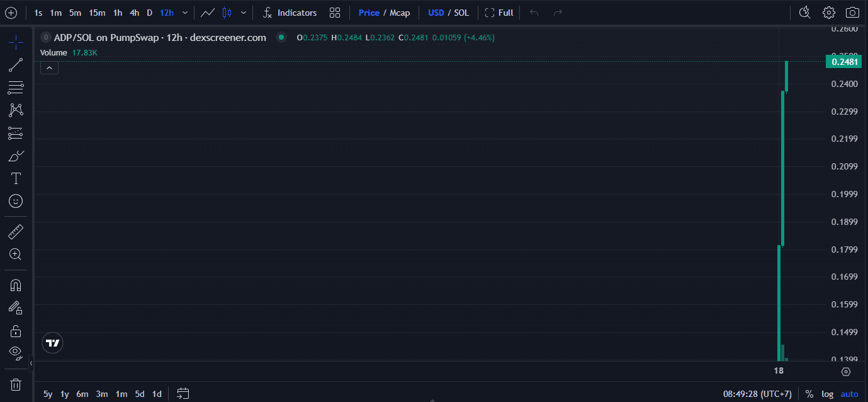
Task: Toggle stay in drawing mode
Action: coord(16,308)
